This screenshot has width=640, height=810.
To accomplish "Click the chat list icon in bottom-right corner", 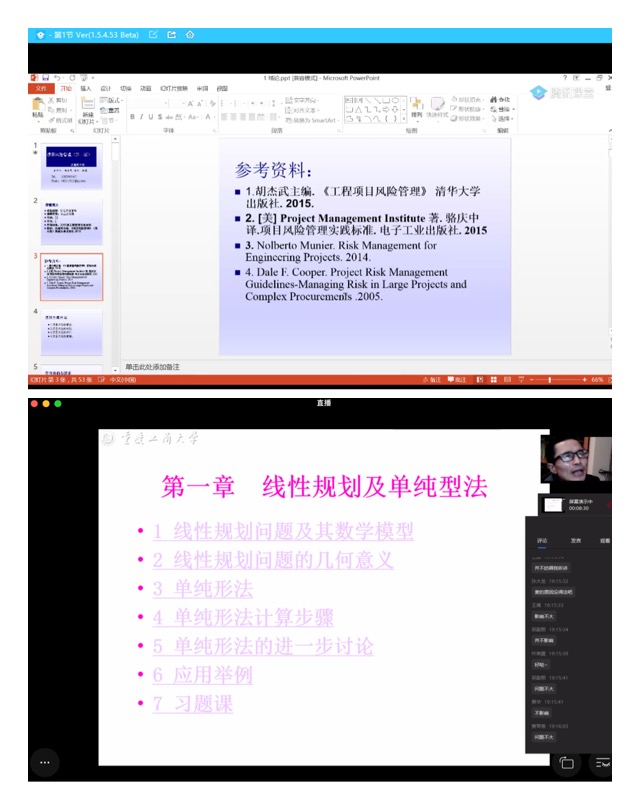I will (x=603, y=763).
